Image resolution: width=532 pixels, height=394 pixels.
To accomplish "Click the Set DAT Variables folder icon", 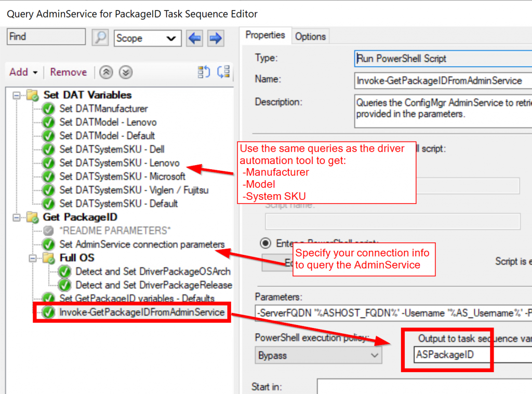I will point(33,96).
